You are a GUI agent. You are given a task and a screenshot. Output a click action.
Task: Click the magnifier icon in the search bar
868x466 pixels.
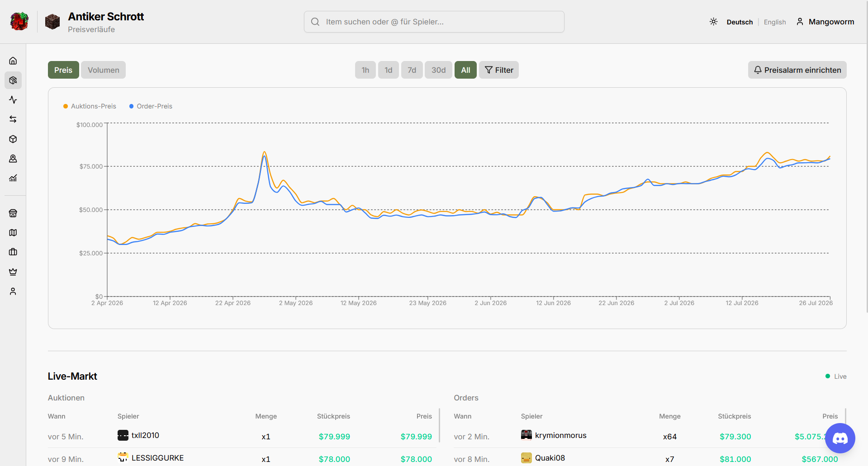pos(315,22)
